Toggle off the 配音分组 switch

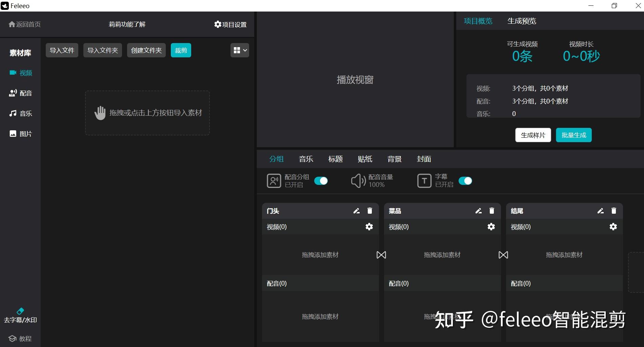coord(321,181)
